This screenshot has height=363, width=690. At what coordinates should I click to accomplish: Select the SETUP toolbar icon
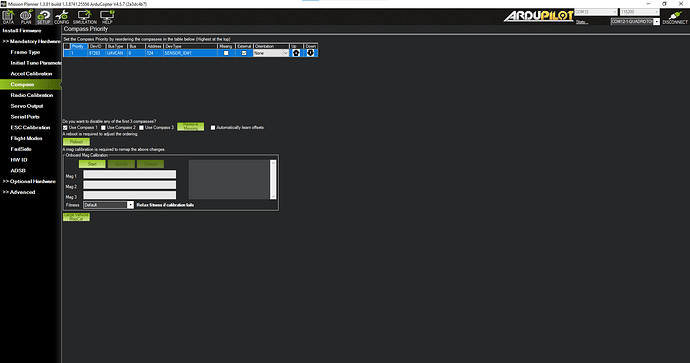[44, 17]
